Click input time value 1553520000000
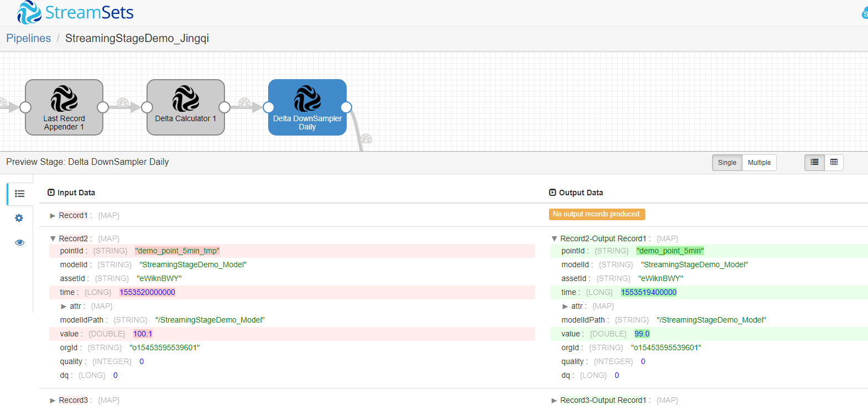 pos(147,292)
